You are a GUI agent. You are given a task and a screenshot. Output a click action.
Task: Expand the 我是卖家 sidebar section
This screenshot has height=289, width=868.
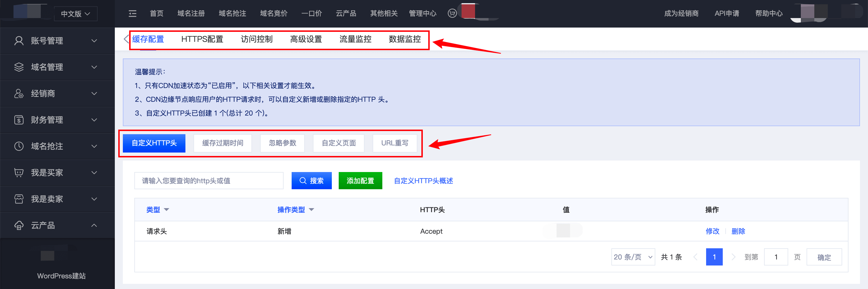(94, 199)
